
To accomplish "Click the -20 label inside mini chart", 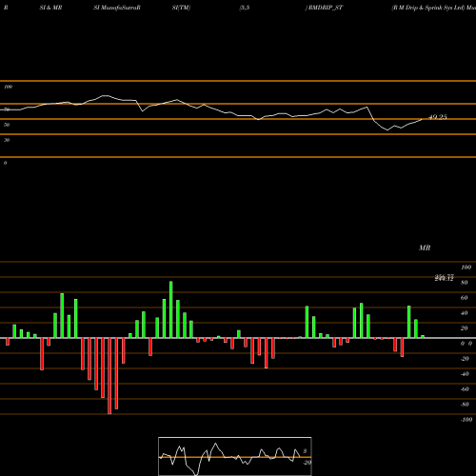I will click(307, 463).
